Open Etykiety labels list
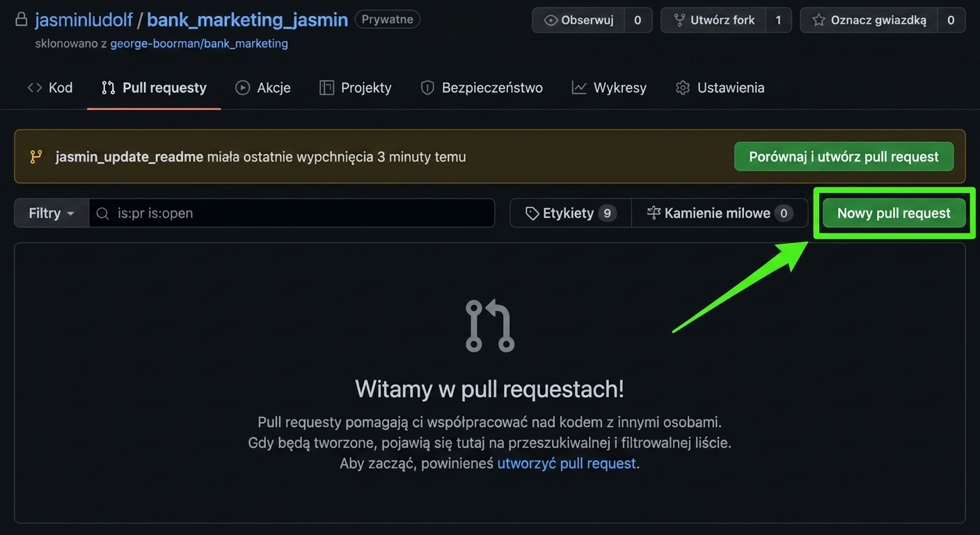Screen dimensions: 980x535 (x=571, y=213)
